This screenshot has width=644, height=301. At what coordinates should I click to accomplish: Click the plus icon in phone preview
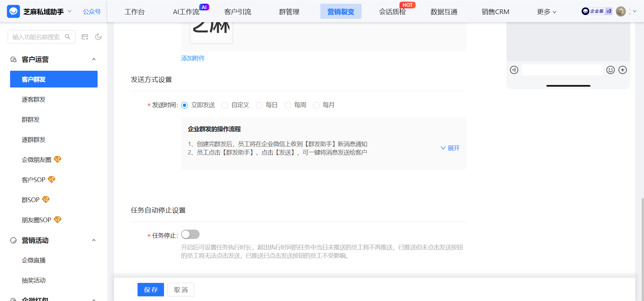pos(623,70)
